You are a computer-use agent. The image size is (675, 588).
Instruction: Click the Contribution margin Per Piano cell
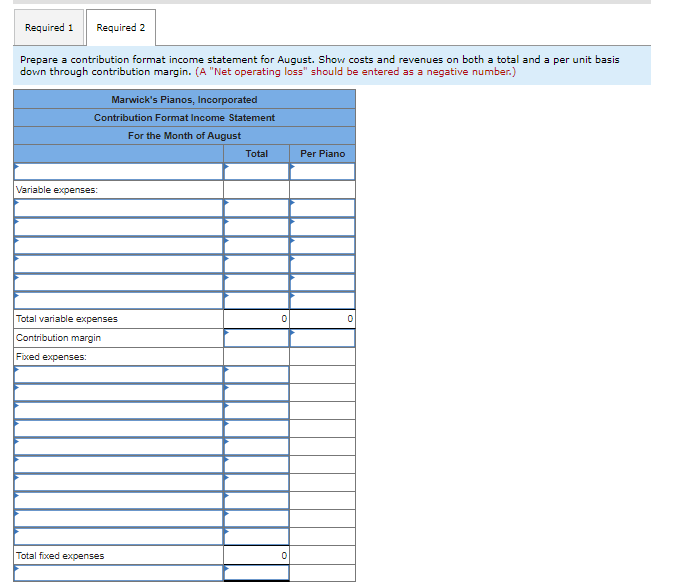[x=322, y=338]
